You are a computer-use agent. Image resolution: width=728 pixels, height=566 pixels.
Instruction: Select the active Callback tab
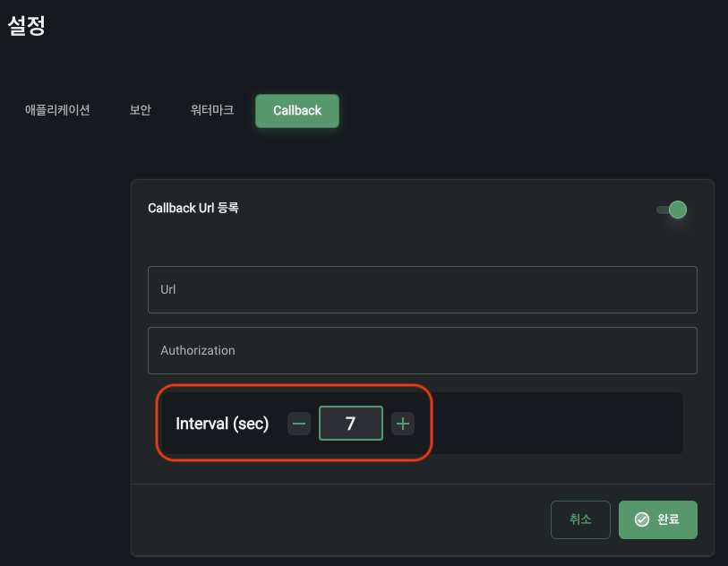[x=297, y=111]
